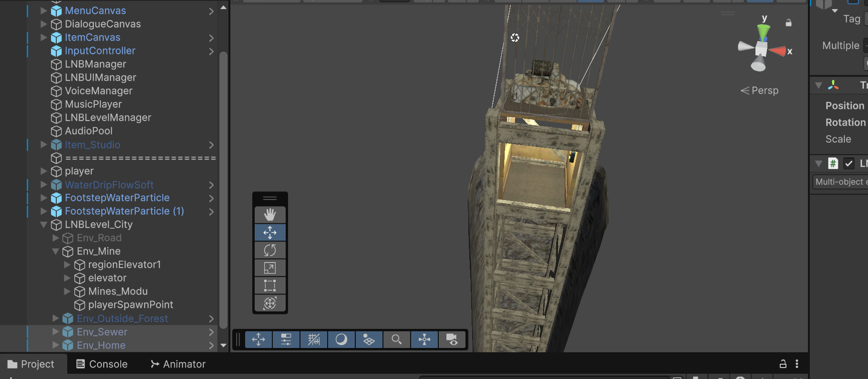Click the round gizmo icon atop the tower cage
868x379 pixels.
515,38
